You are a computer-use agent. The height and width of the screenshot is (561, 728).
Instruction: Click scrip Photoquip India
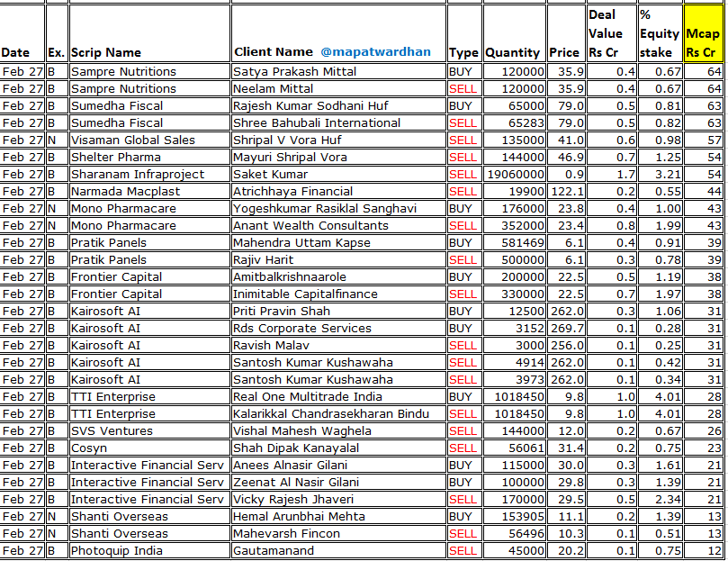(x=117, y=551)
